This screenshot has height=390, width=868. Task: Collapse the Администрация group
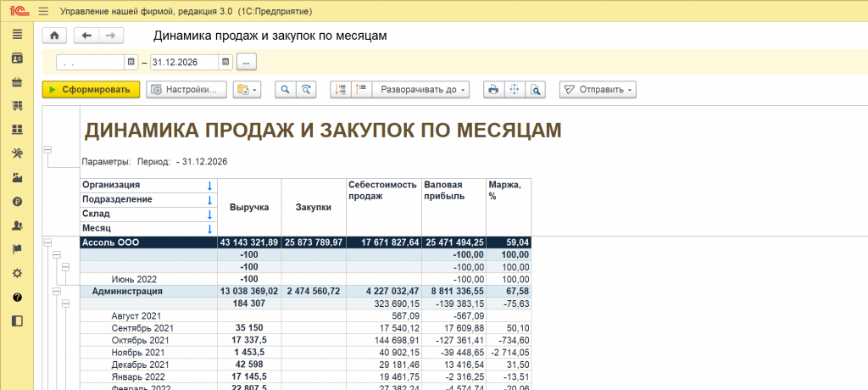[x=57, y=291]
